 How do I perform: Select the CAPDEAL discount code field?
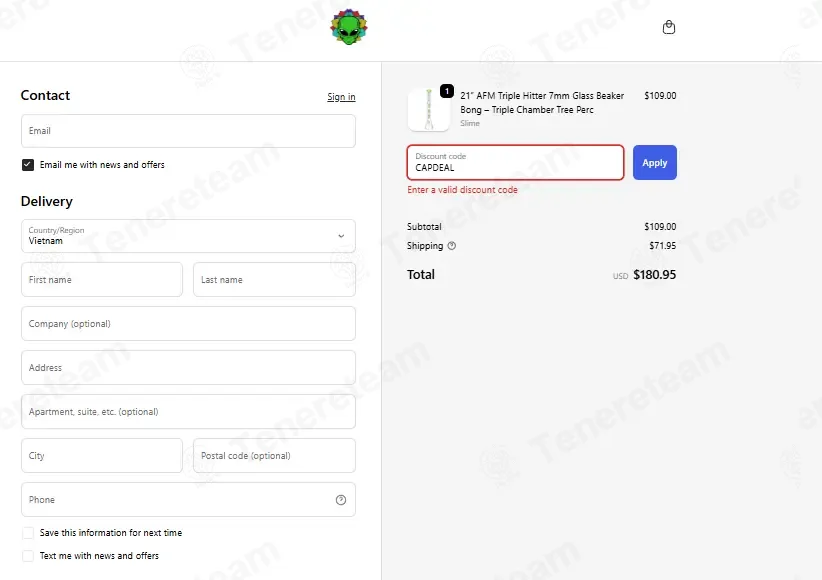tap(515, 163)
